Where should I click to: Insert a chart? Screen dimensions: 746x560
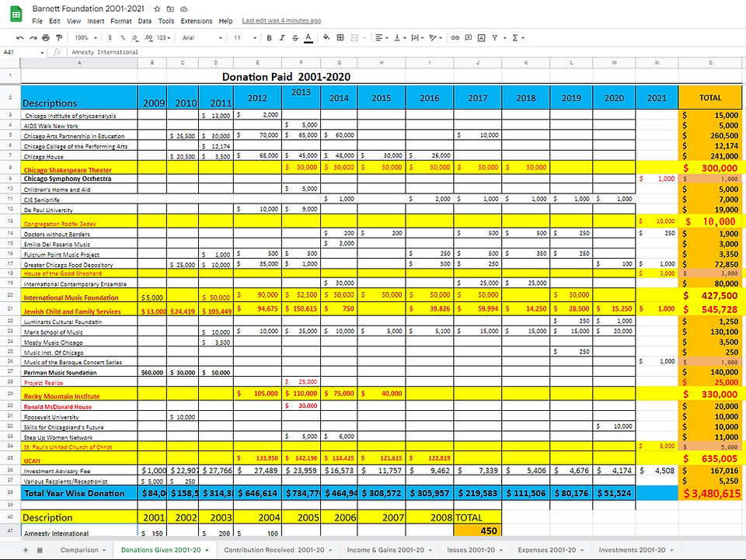tap(482, 37)
